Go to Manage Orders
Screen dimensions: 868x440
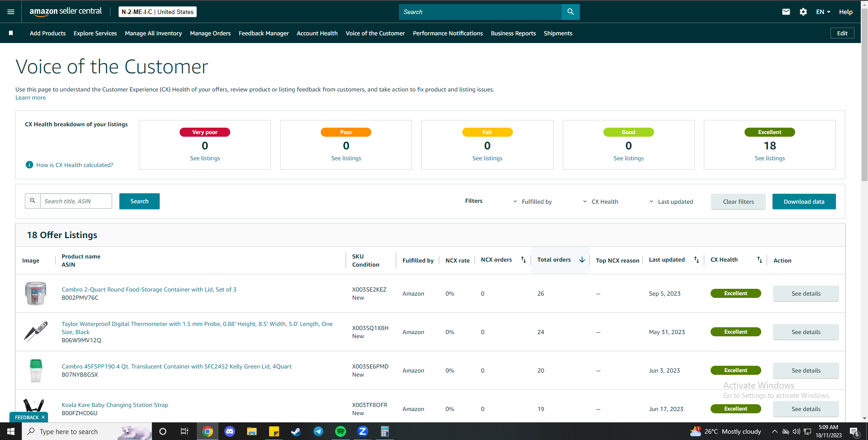(x=210, y=33)
